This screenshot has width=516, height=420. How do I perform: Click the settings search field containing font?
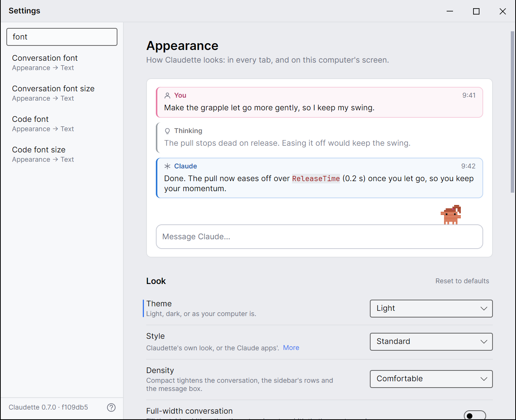point(62,37)
